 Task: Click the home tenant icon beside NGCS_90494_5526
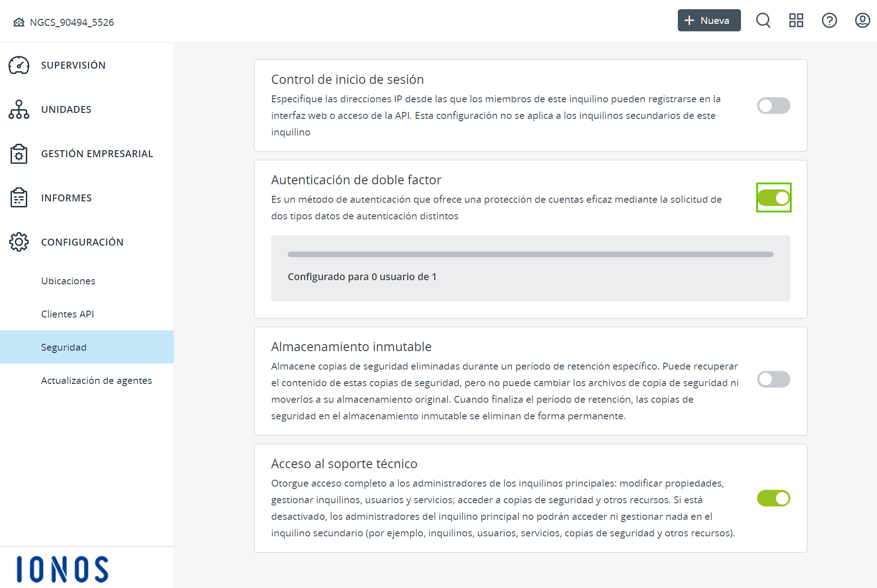19,22
